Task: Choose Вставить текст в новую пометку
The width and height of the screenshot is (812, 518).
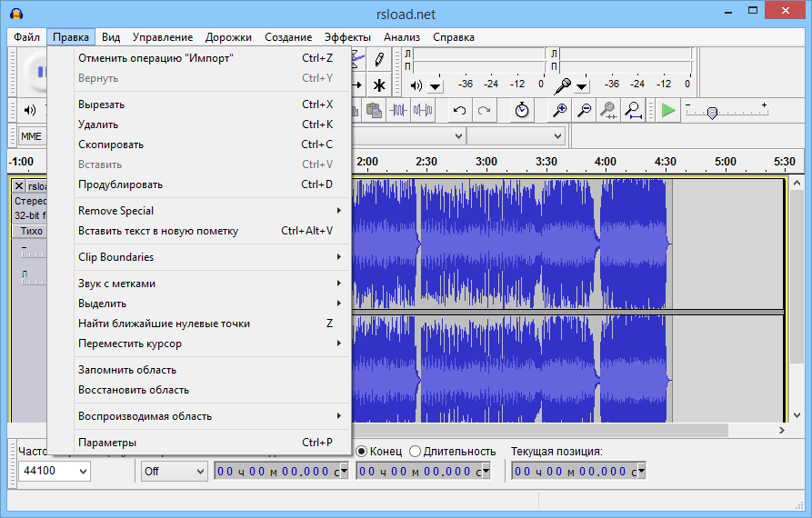Action: (213, 231)
